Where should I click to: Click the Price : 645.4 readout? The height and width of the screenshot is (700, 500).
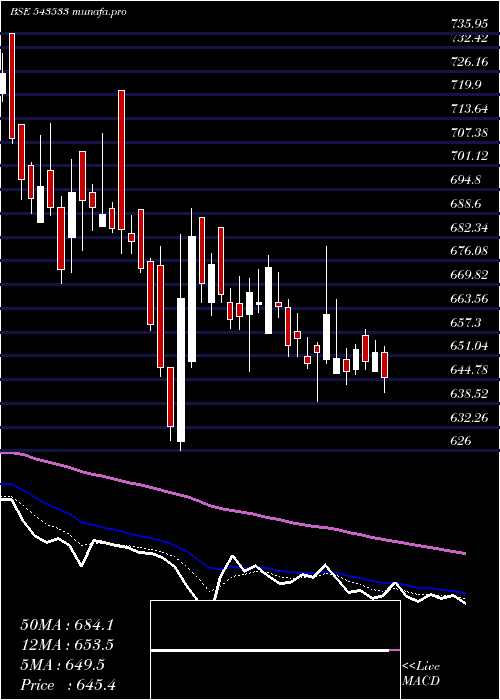(x=68, y=685)
